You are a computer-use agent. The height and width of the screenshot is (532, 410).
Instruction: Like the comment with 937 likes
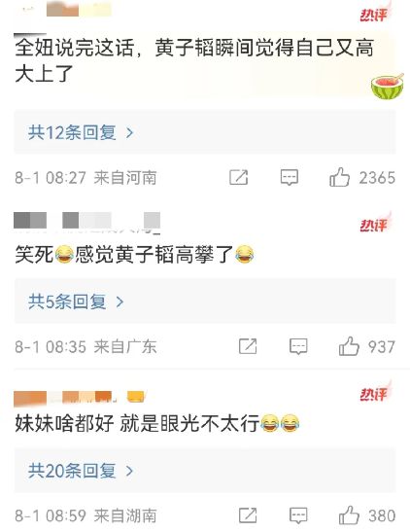click(349, 346)
